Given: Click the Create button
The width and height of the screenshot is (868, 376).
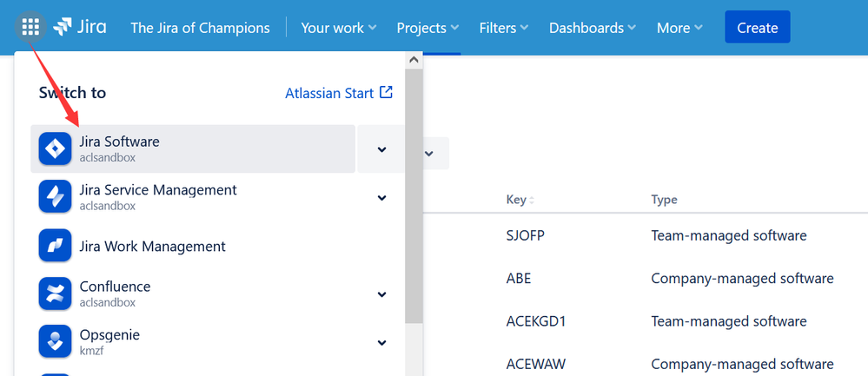Looking at the screenshot, I should (758, 27).
